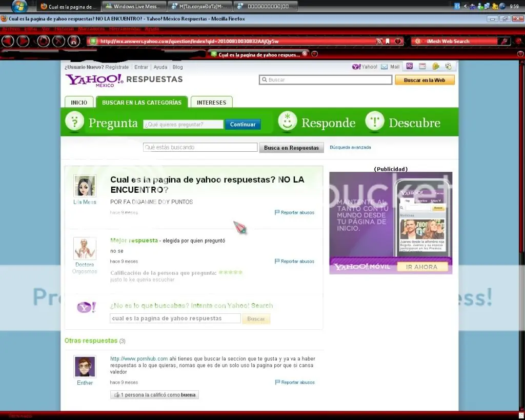Focus the Yahoo! Search query field

point(175,318)
